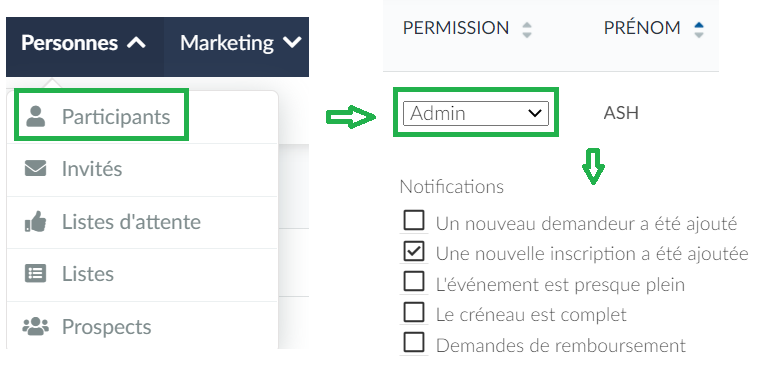Collapse the Personnes menu chevron
The image size is (767, 380).
point(136,43)
